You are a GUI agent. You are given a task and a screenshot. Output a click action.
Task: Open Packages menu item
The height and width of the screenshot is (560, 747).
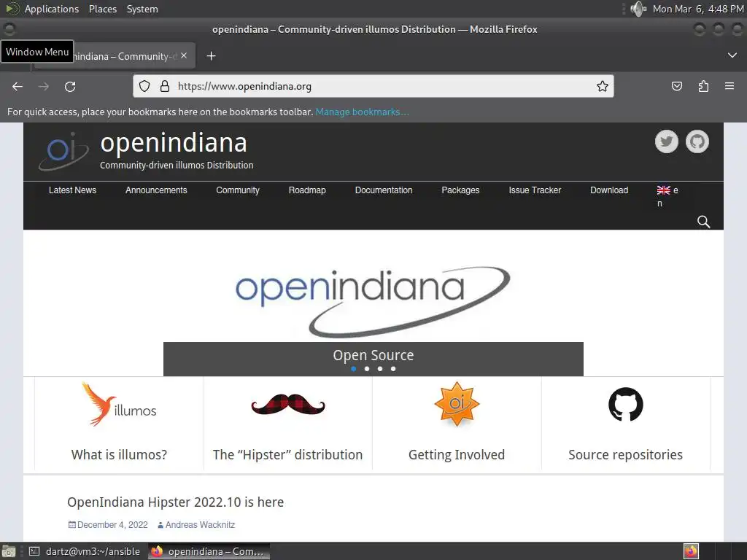point(460,190)
